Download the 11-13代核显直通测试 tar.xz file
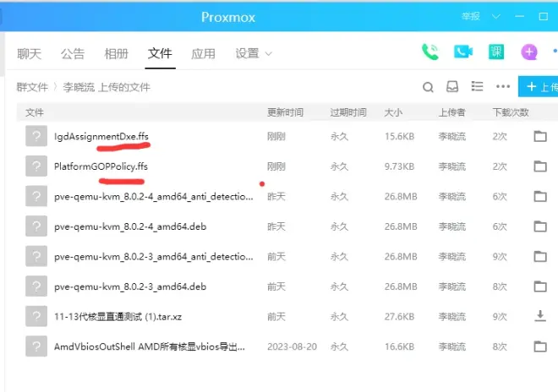Screen dimensions: 558x392 [540, 316]
